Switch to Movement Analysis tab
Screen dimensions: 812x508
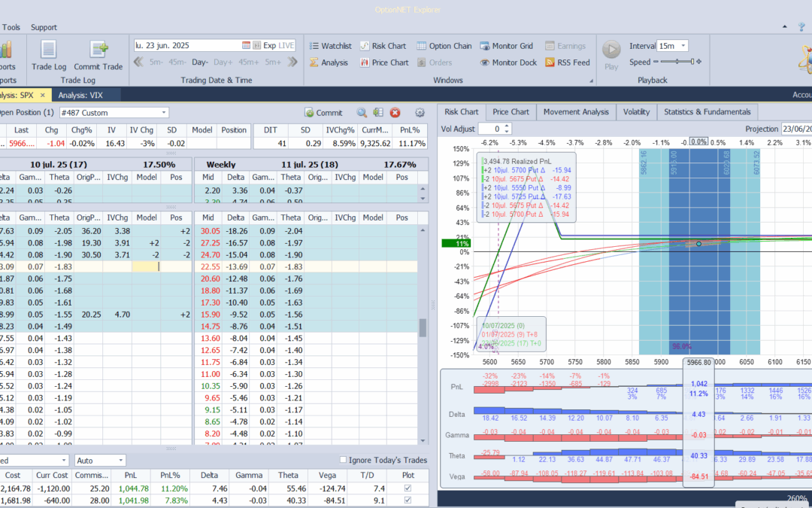tap(576, 112)
